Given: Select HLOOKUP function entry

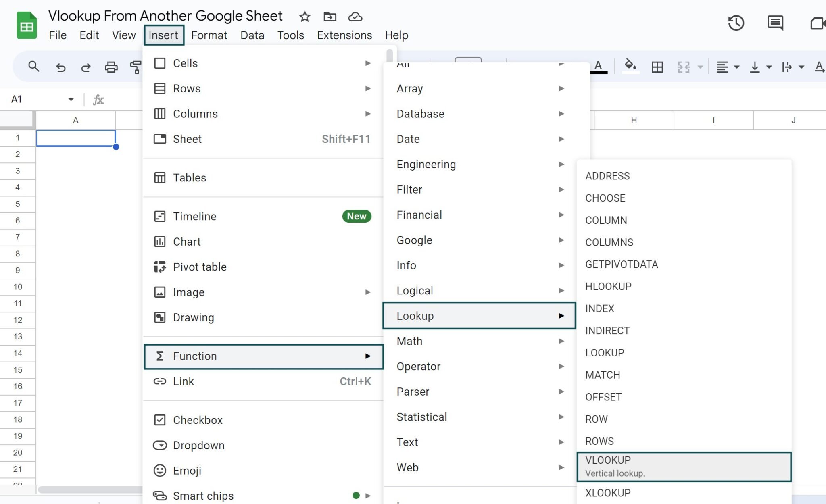Looking at the screenshot, I should coord(608,286).
